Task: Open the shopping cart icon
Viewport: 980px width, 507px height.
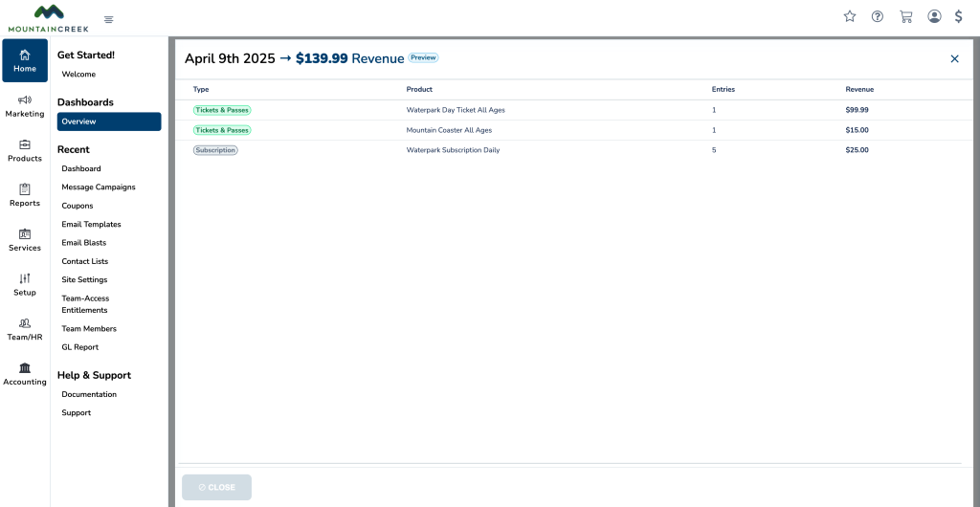Action: tap(905, 17)
